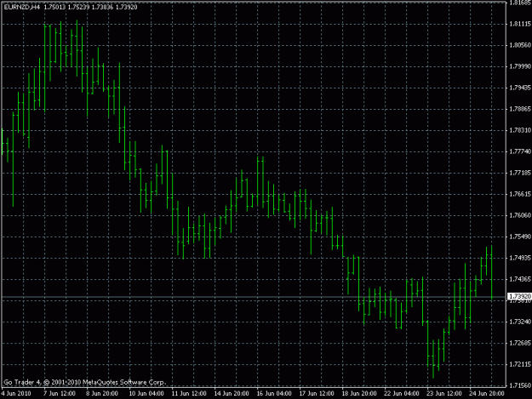The height and width of the screenshot is (399, 532).
Task: Click the 22 Jun 04:00 time label
Action: (402, 394)
